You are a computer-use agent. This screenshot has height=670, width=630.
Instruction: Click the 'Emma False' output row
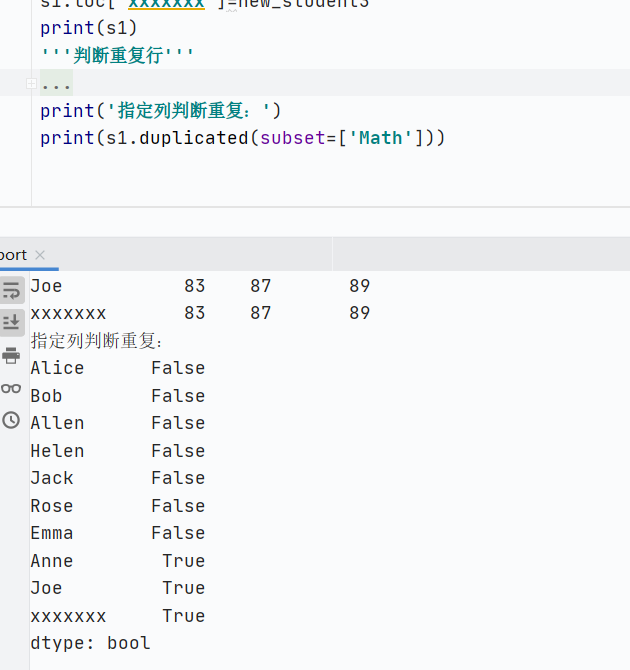(x=118, y=533)
